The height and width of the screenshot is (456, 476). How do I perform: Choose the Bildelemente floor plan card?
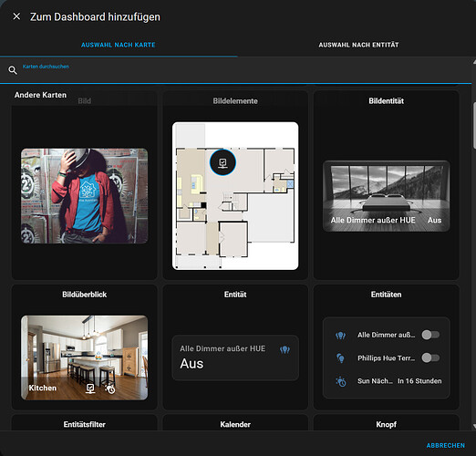pos(235,196)
